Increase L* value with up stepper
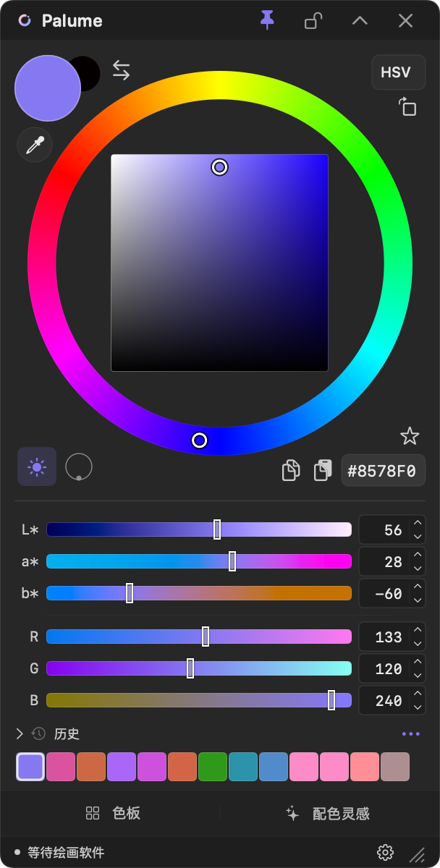Screen dimensions: 440x868 coord(418,523)
